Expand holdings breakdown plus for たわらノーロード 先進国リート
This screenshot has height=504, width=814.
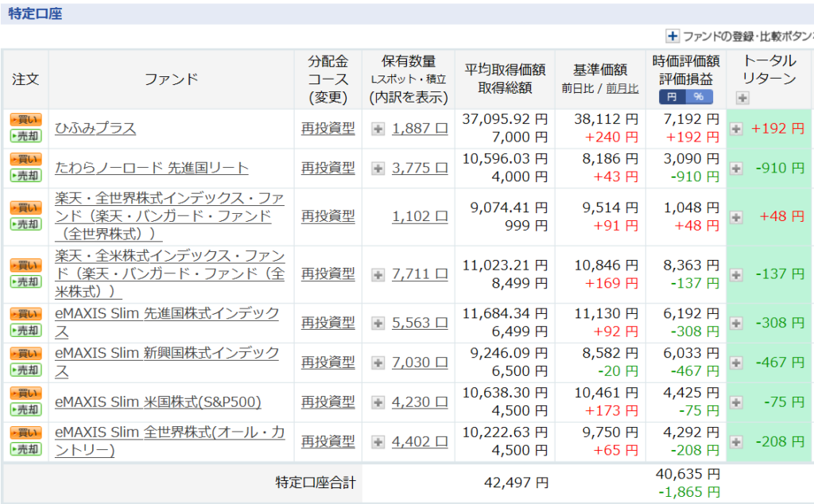tap(378, 169)
